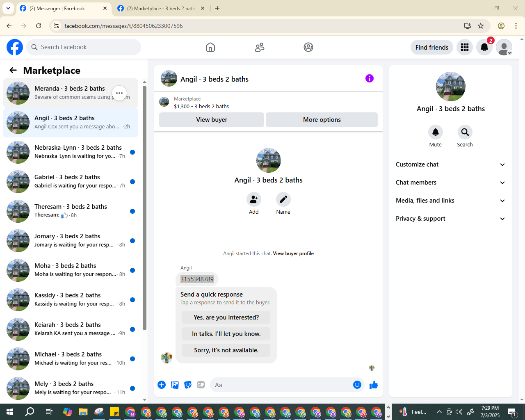The image size is (525, 420).
Task: Send quick response 'Yes, are you interested?'
Action: point(226,317)
